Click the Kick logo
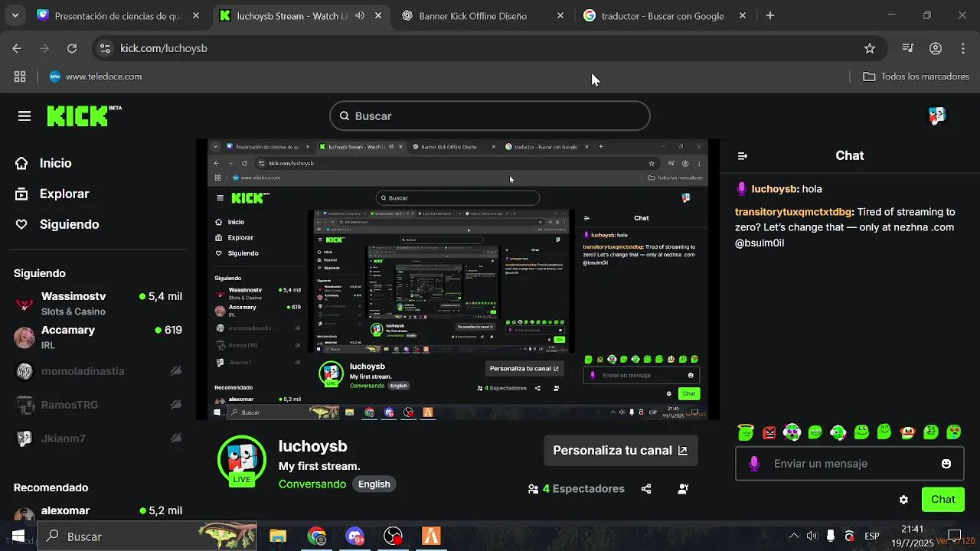 pyautogui.click(x=84, y=116)
